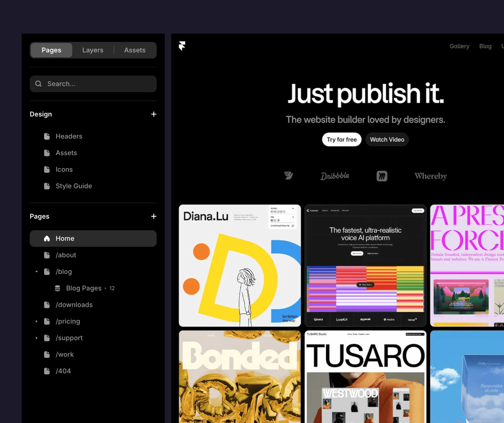
Task: Select the /downloads page
Action: click(93, 305)
